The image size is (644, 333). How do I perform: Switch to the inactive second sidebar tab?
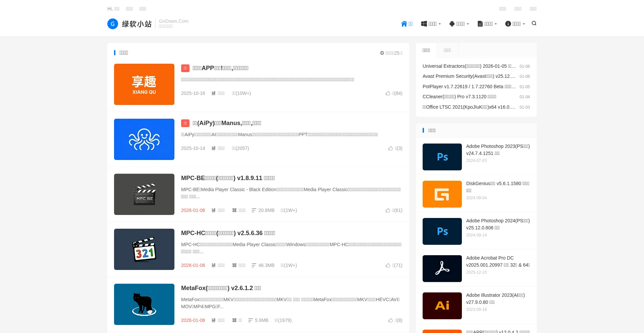[x=447, y=50]
